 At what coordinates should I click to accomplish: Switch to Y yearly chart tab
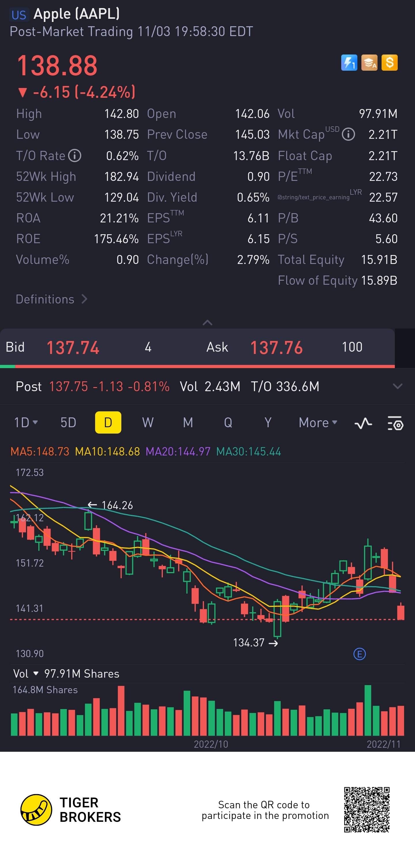click(268, 423)
